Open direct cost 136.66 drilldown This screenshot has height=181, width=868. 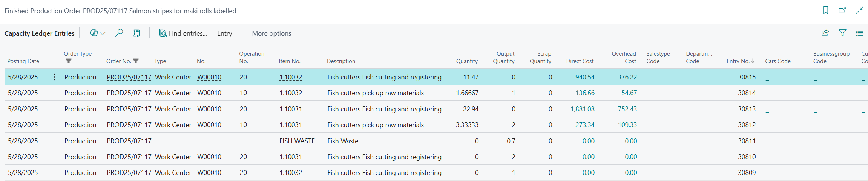pyautogui.click(x=585, y=93)
